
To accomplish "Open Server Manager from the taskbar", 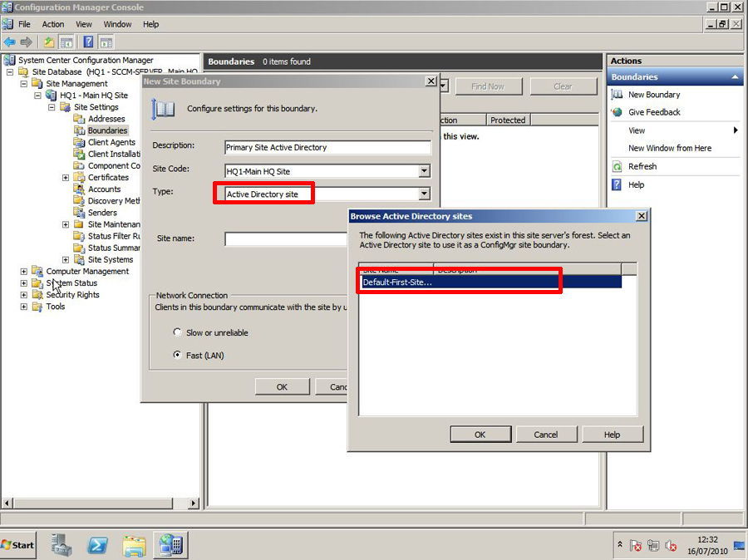I will click(62, 545).
